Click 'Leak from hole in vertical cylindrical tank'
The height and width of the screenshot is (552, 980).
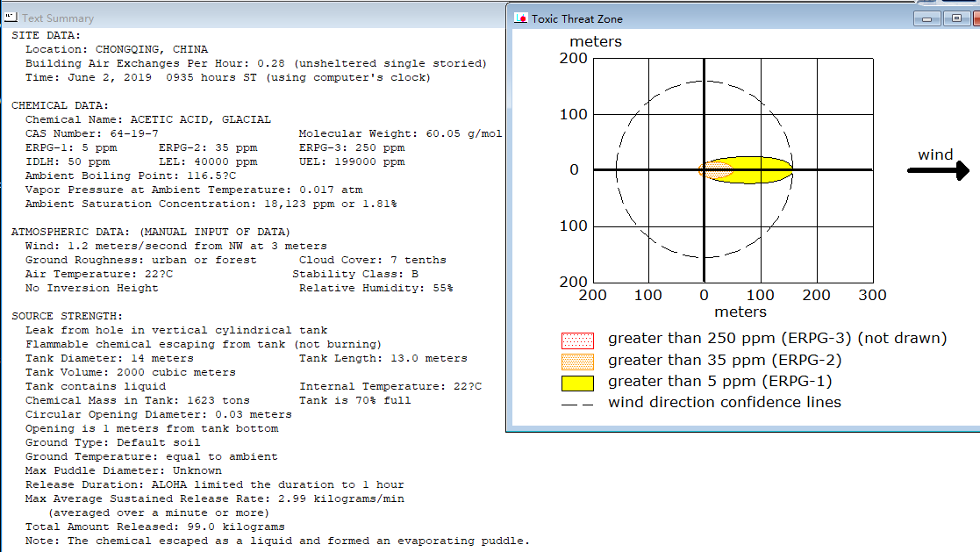[176, 330]
